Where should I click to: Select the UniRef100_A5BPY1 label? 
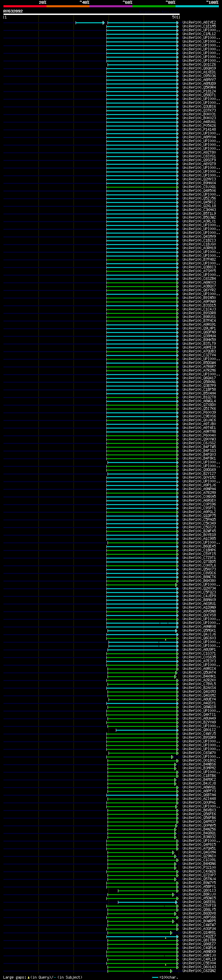click(199, 886)
